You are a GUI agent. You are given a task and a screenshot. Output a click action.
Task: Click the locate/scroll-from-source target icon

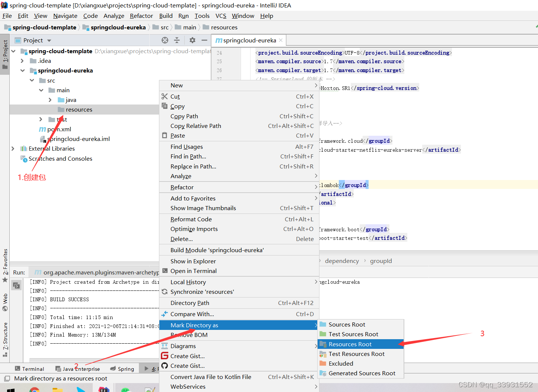point(165,40)
